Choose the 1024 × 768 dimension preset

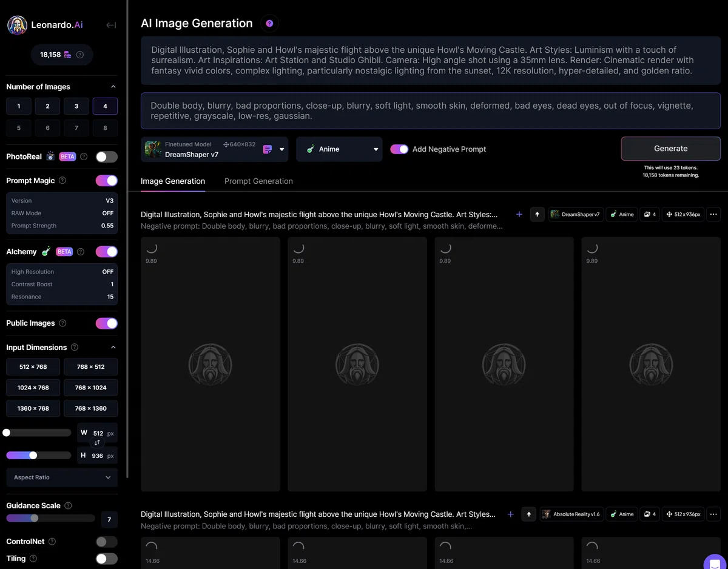pos(33,388)
